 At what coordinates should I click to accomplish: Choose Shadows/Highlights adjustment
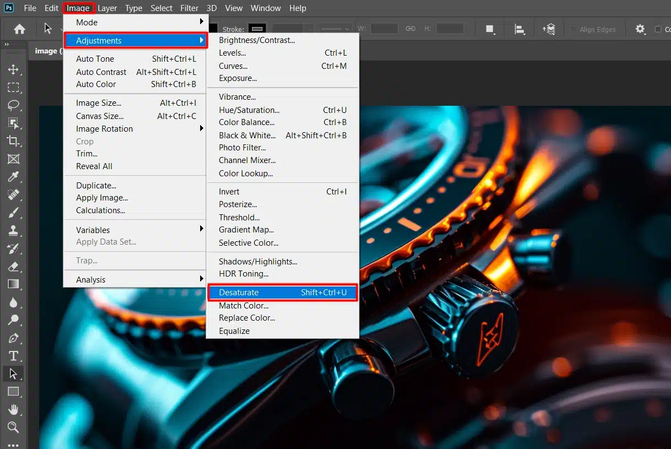(x=282, y=261)
